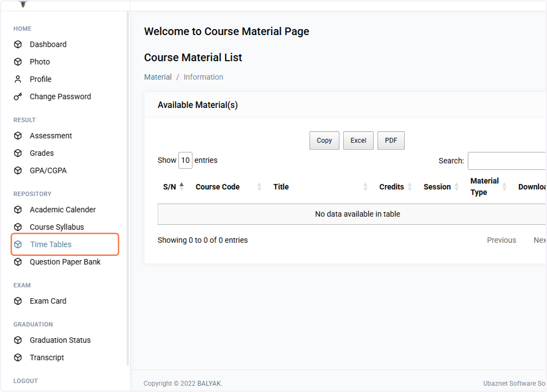Screen dimensions: 547x392
Task: Click the cube icon beside Graduation Status
Action: [18, 340]
